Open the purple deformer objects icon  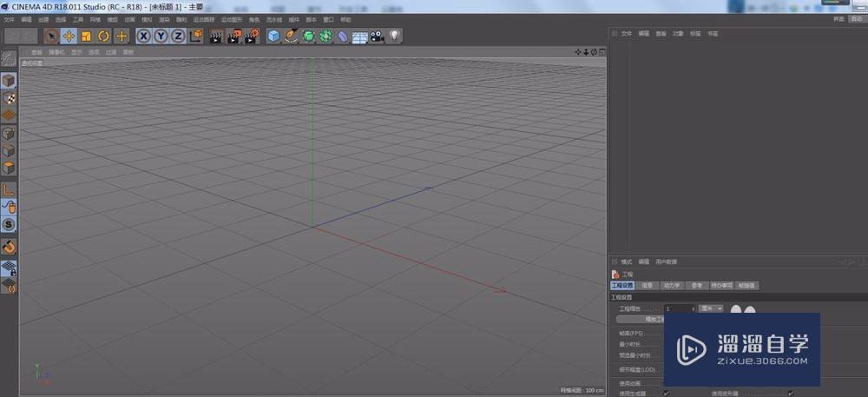(343, 36)
